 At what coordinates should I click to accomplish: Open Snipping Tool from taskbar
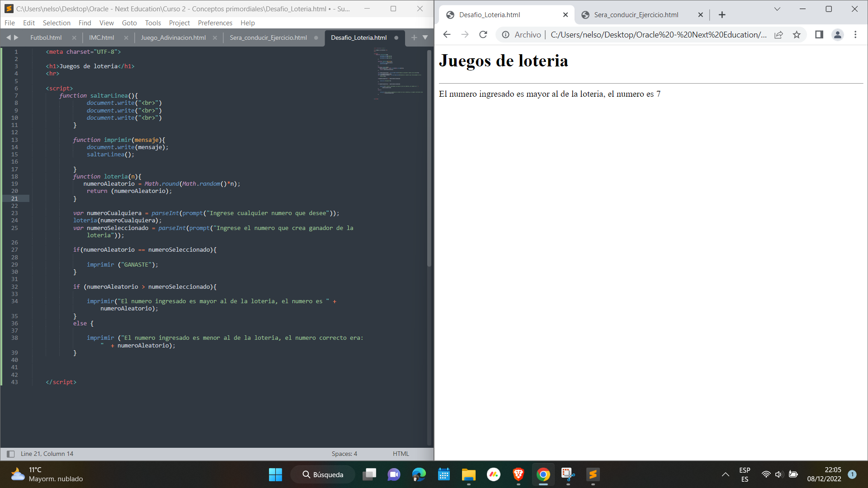568,474
